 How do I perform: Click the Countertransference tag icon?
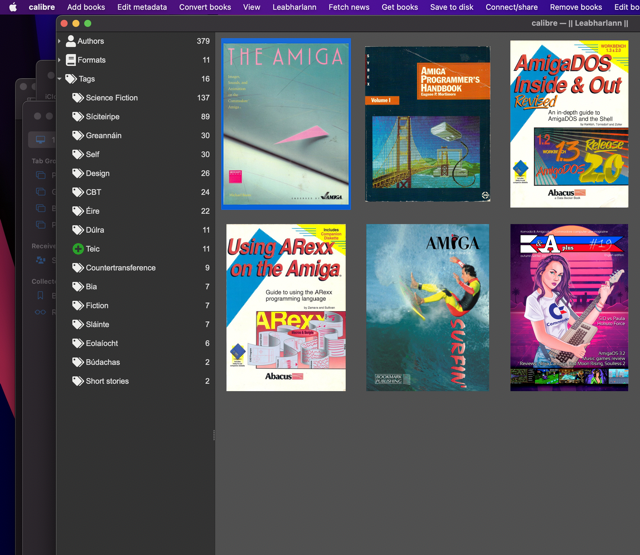pyautogui.click(x=78, y=268)
